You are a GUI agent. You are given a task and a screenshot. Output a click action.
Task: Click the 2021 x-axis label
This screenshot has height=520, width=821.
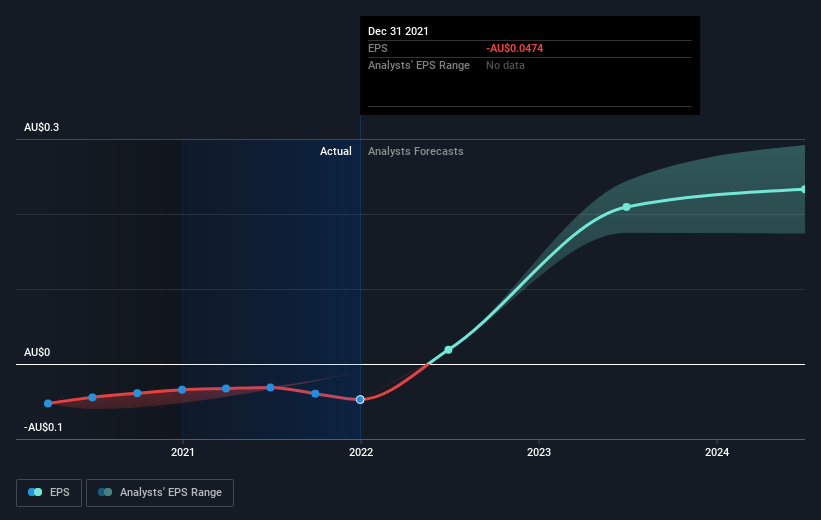tap(182, 452)
